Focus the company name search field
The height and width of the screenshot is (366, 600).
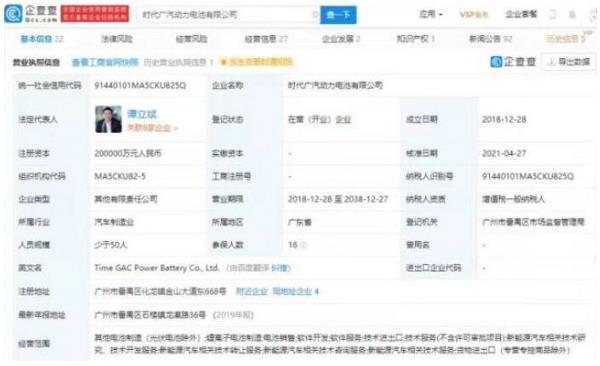click(x=228, y=15)
